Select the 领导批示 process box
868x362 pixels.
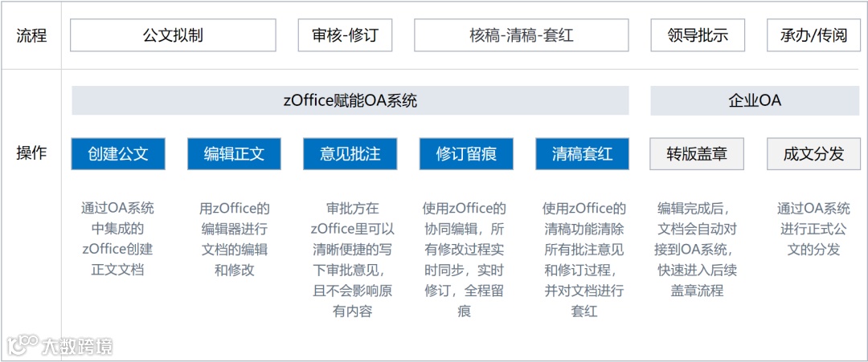(x=698, y=35)
